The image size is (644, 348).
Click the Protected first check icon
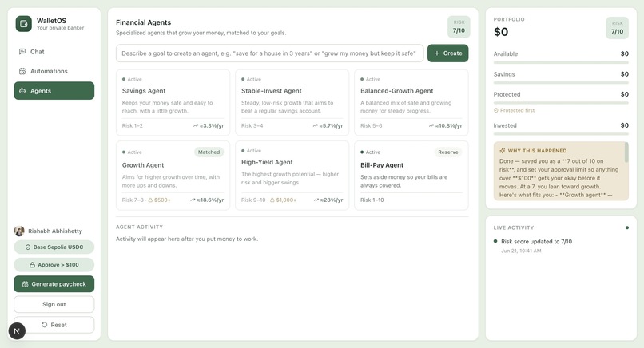495,110
